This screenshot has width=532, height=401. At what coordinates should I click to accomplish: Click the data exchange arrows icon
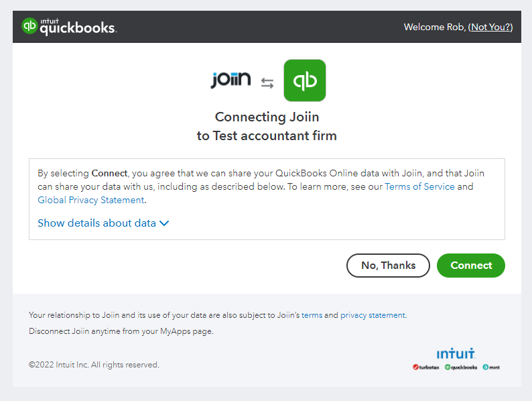click(267, 83)
